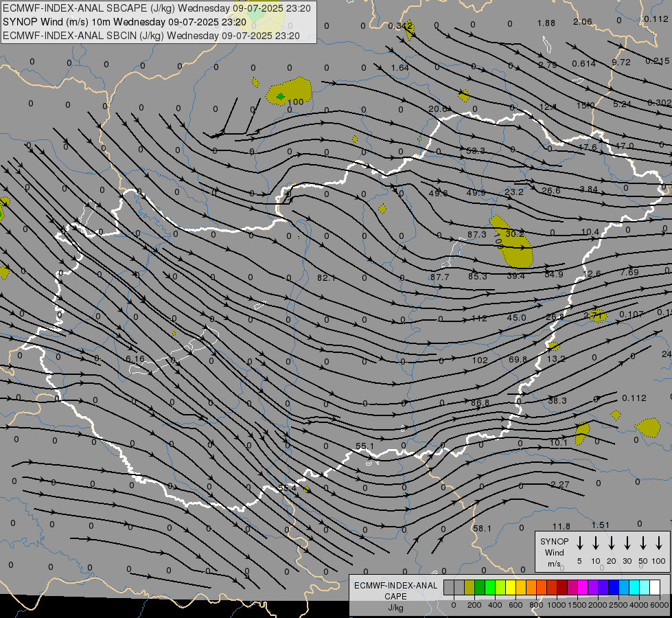Click the CAPE value 45.0 on map
The width and height of the screenshot is (672, 618).
(x=516, y=317)
